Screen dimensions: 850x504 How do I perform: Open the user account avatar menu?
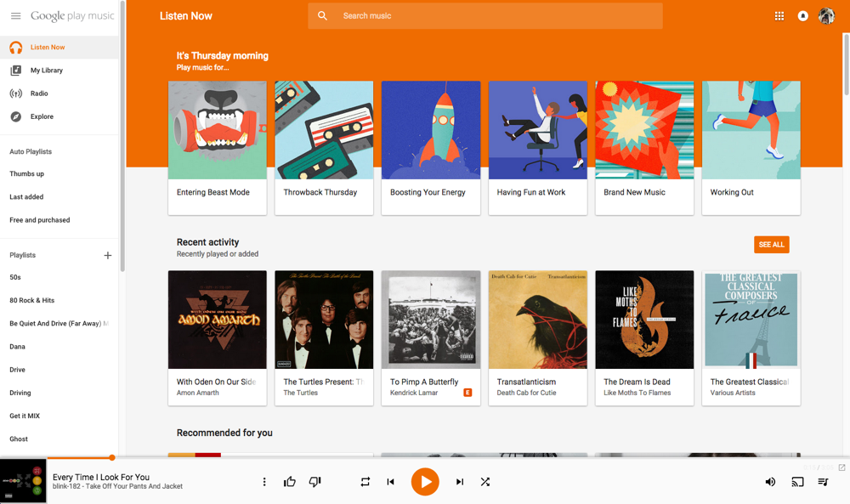[826, 16]
